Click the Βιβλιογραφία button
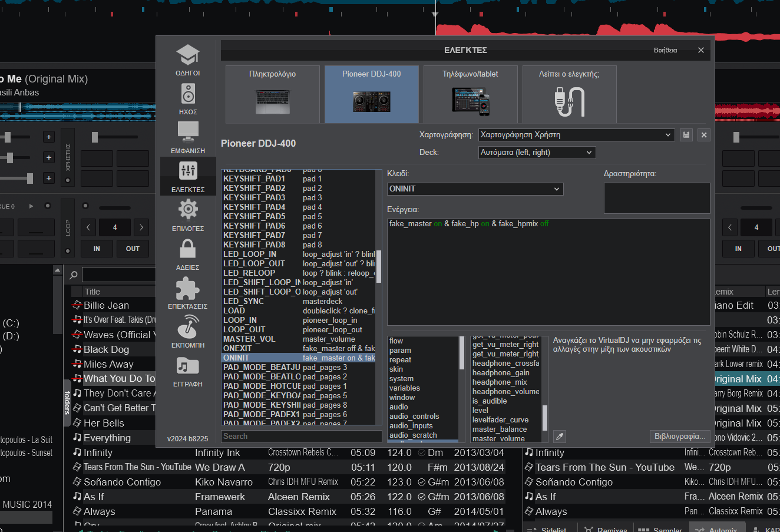 pos(680,437)
